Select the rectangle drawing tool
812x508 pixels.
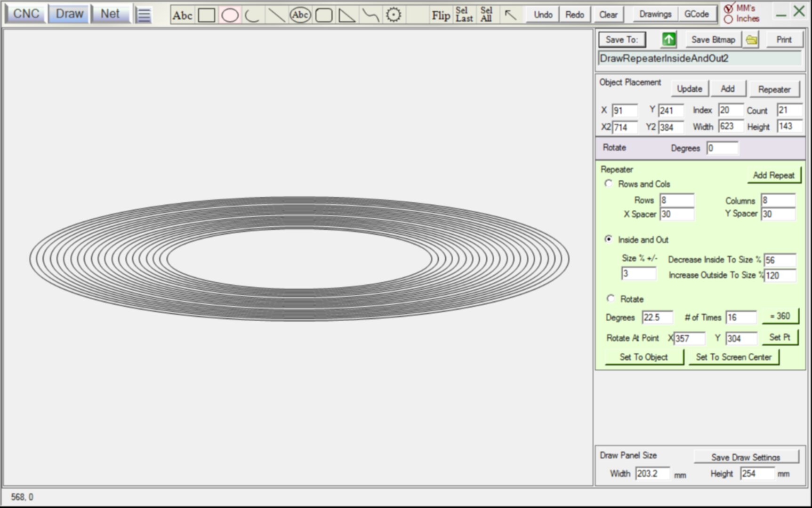click(207, 15)
